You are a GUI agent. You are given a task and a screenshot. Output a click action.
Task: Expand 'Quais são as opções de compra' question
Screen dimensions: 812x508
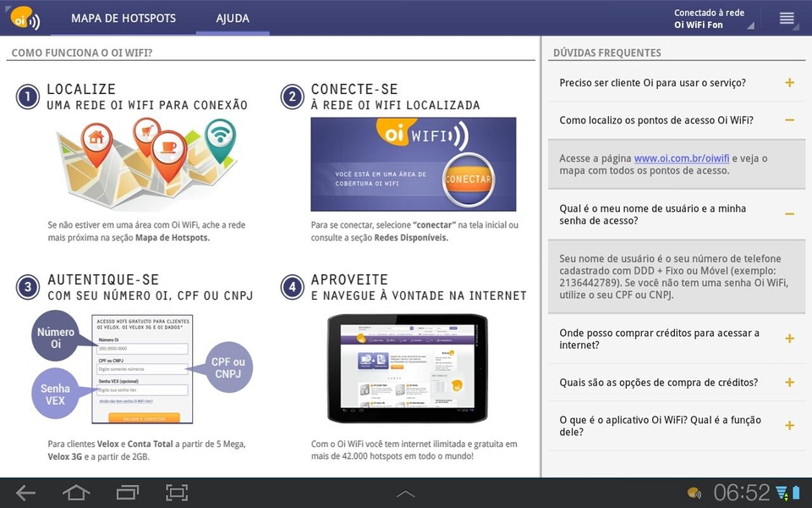pos(677,383)
